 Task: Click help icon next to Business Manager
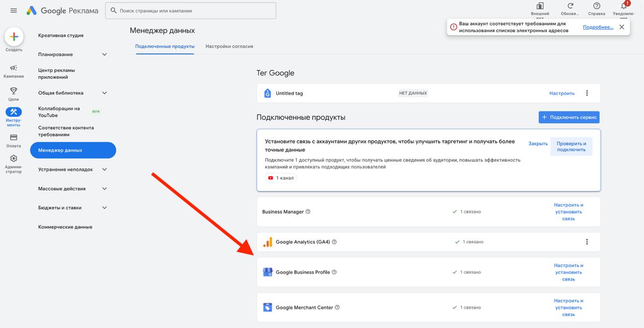(308, 212)
